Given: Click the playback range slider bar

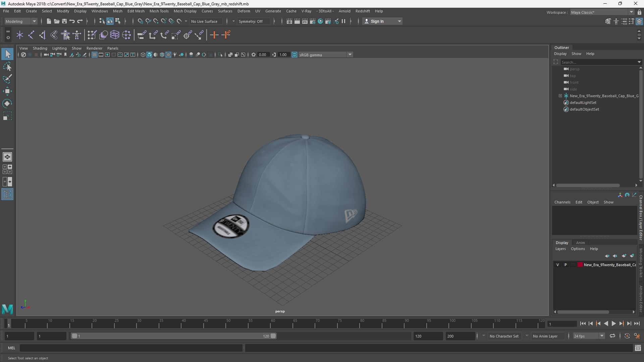Looking at the screenshot, I should tap(173, 336).
